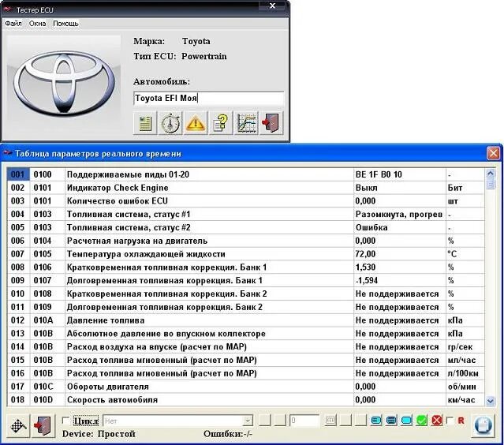Click value 1,530 short-term fuel trim

coord(365,267)
